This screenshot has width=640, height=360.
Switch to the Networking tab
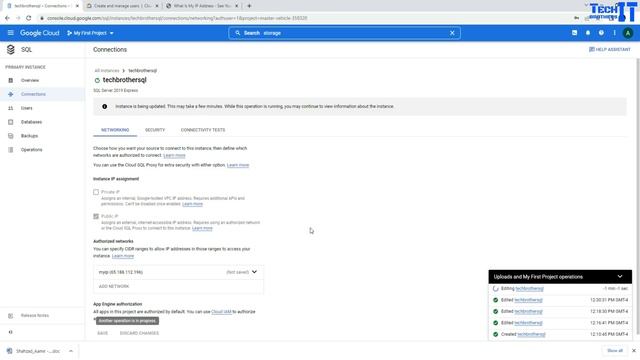115,130
